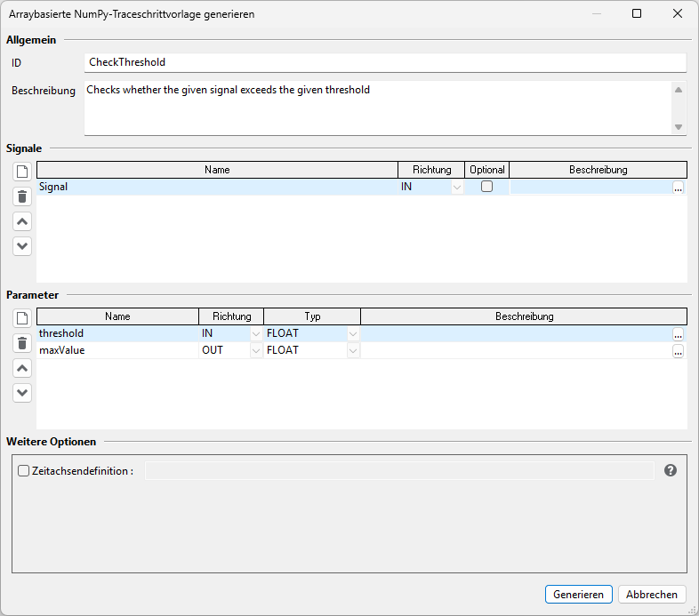The width and height of the screenshot is (699, 616).
Task: Click Beschreibung header in Parameter table
Action: [x=524, y=316]
